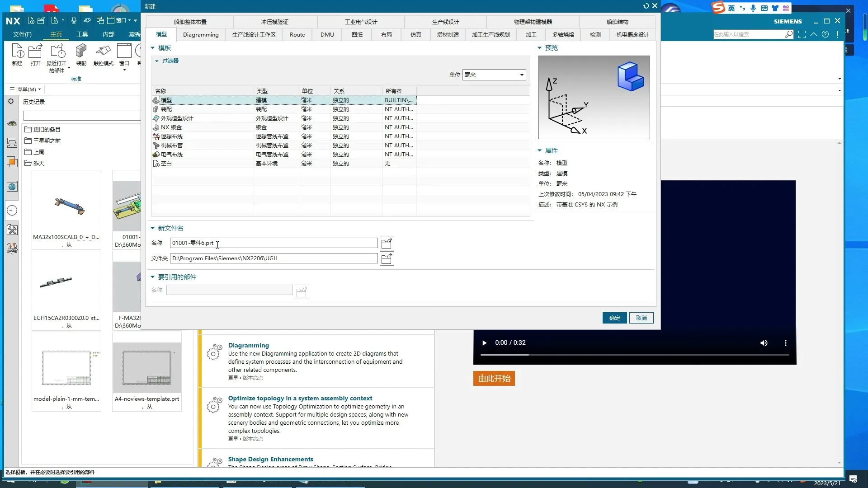Image resolution: width=868 pixels, height=488 pixels.
Task: Click the 确定 OK button
Action: (x=614, y=318)
